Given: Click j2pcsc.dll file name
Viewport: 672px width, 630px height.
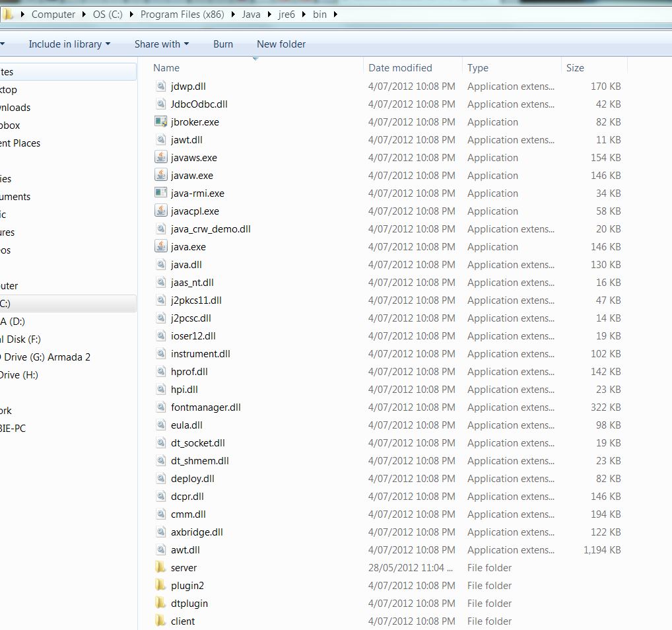Looking at the screenshot, I should click(191, 318).
